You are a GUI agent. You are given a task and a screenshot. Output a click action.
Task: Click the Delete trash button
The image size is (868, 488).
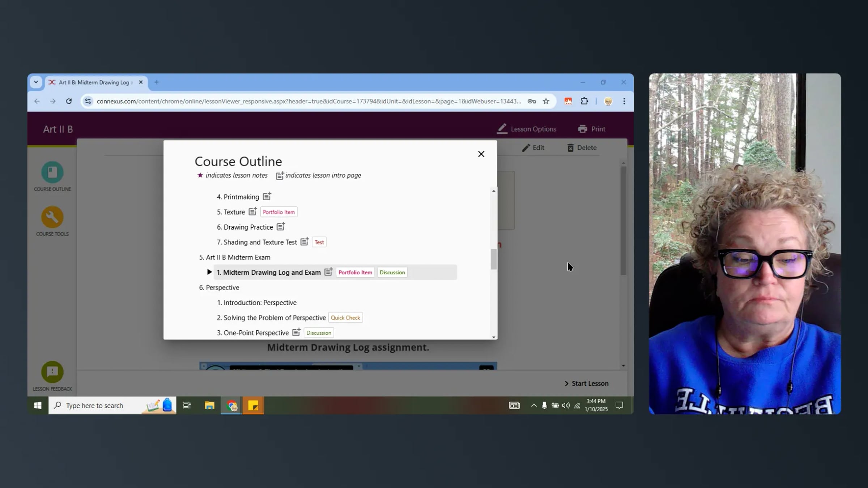coord(582,148)
